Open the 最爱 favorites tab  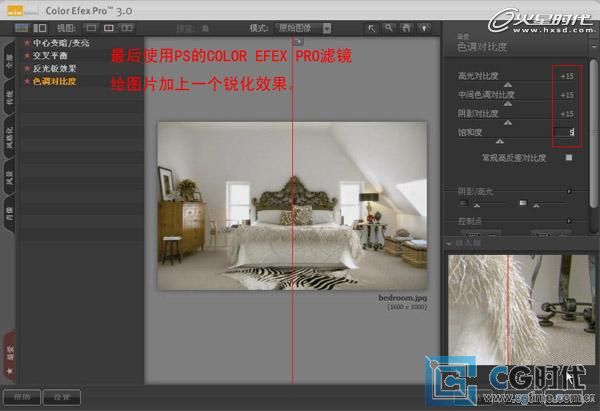10,357
